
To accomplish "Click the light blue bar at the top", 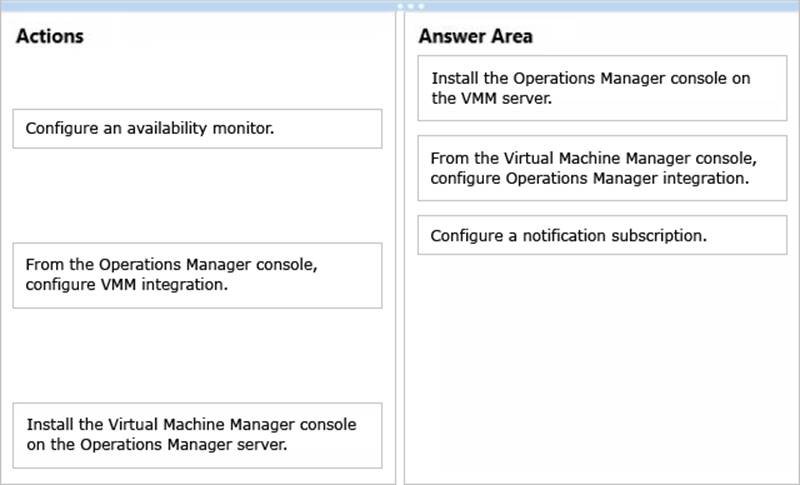I will [x=200, y=6].
